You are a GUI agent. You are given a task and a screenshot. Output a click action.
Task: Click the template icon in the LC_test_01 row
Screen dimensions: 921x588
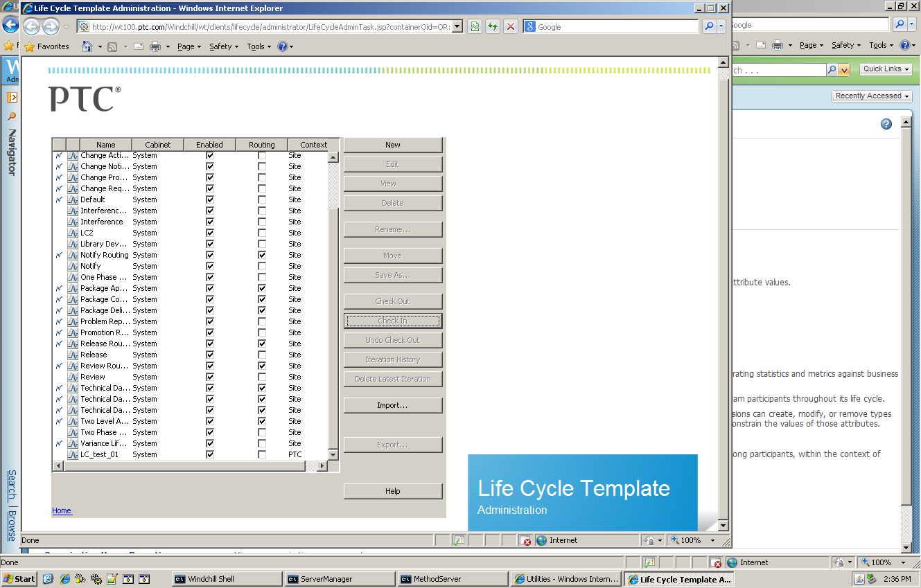click(x=73, y=454)
